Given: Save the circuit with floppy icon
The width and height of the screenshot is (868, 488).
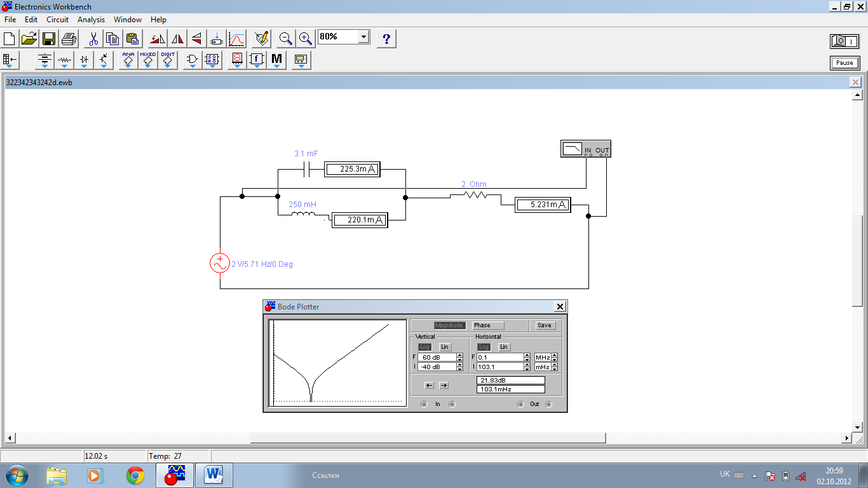Looking at the screenshot, I should coord(49,39).
